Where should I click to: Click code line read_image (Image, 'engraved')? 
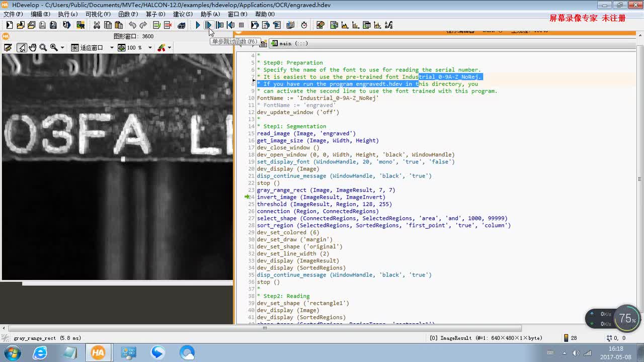point(306,134)
